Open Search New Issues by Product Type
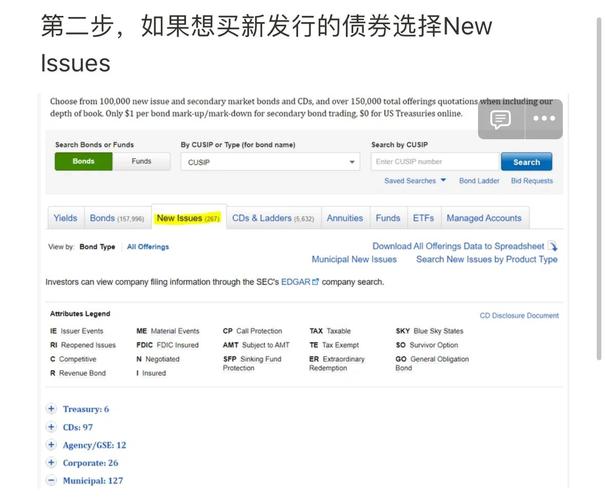 tap(487, 259)
